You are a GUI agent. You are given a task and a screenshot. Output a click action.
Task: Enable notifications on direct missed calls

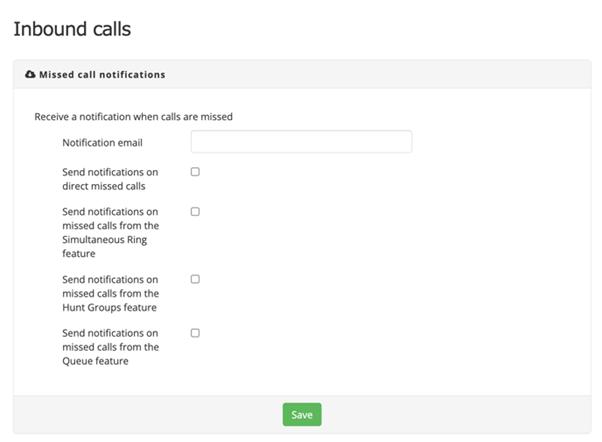[195, 172]
